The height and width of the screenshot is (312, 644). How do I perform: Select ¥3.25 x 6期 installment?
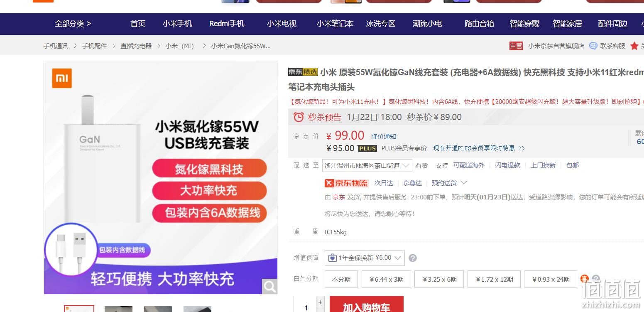439,279
